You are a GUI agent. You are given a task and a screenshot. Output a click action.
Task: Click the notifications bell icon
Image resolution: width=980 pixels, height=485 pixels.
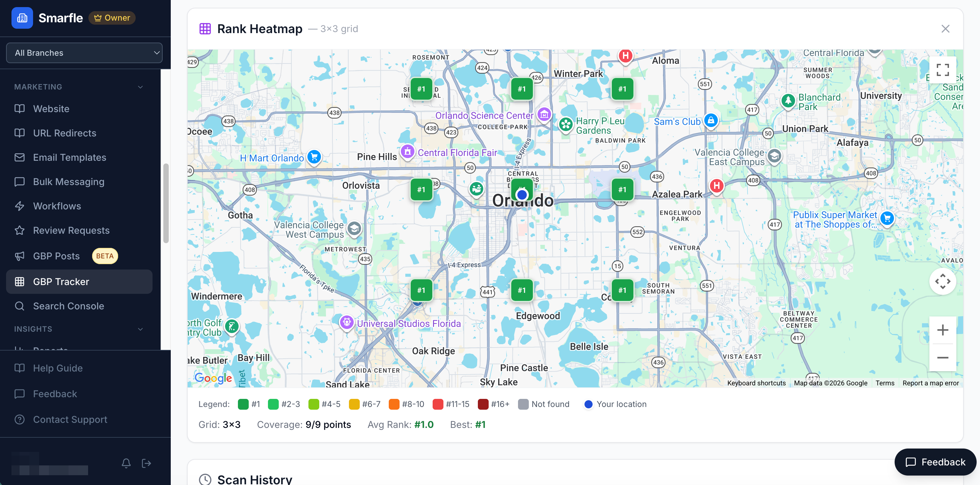pyautogui.click(x=126, y=463)
